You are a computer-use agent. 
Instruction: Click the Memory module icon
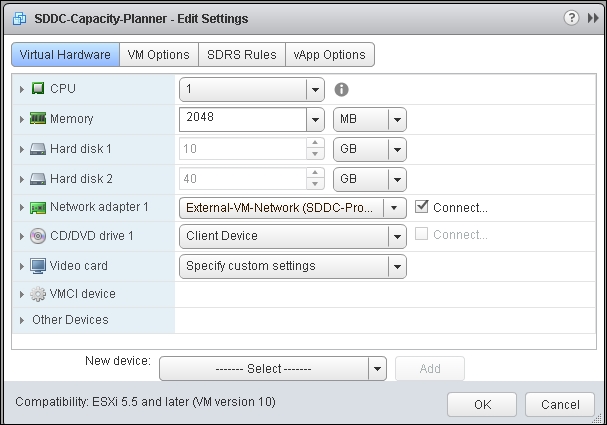[38, 118]
